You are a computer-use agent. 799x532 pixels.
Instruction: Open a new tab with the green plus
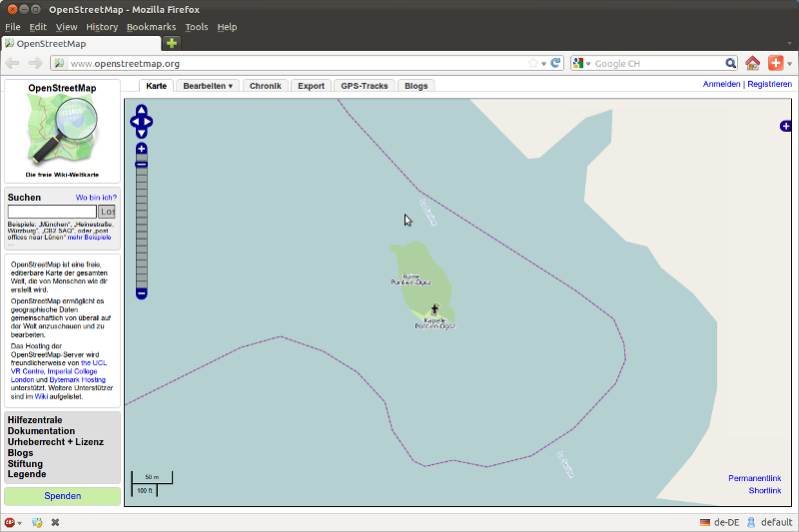[172, 43]
